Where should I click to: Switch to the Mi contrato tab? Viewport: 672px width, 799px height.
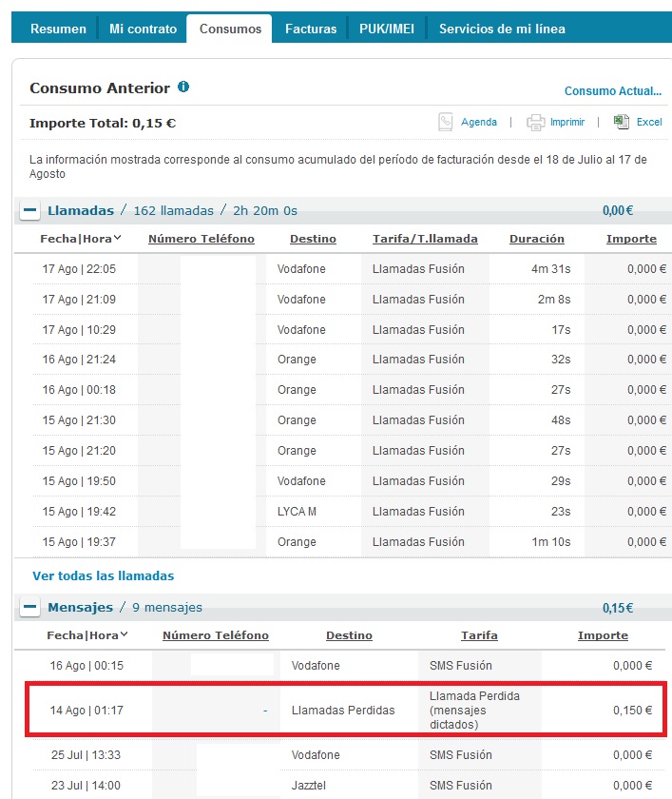coord(144,29)
